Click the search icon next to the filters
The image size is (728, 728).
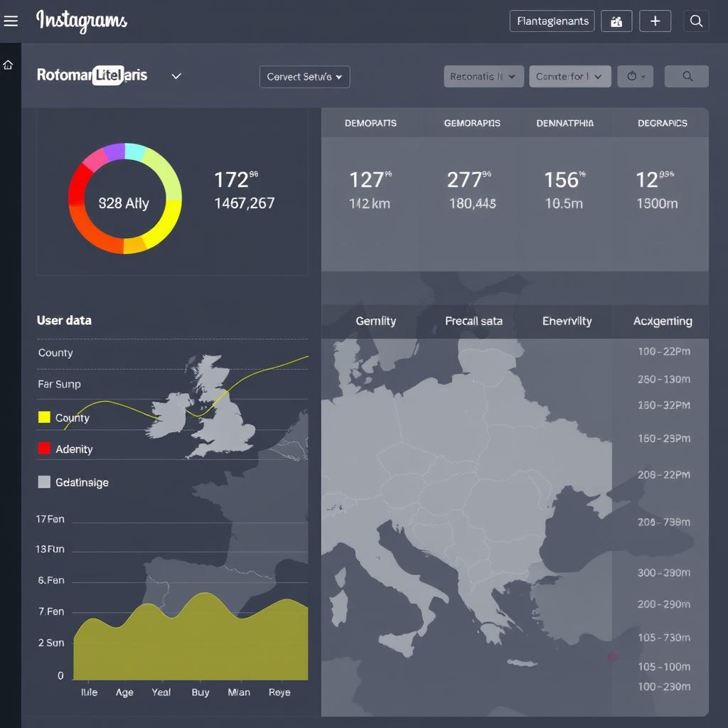click(x=687, y=76)
